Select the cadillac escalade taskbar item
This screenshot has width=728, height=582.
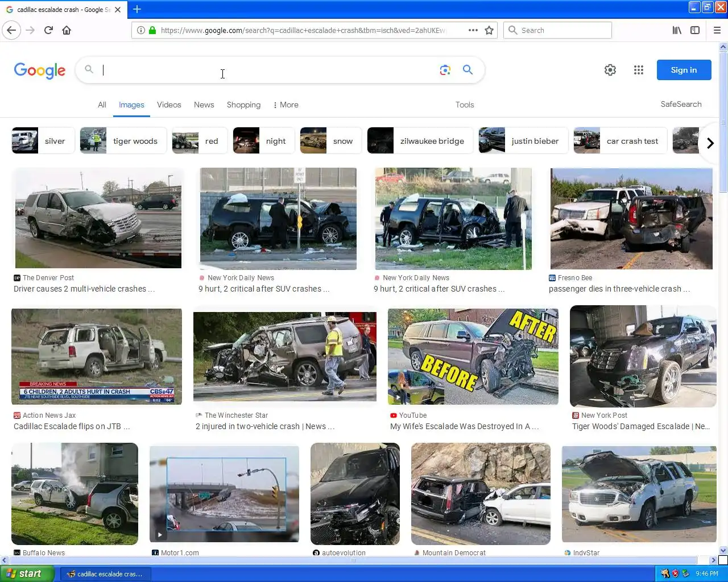105,574
